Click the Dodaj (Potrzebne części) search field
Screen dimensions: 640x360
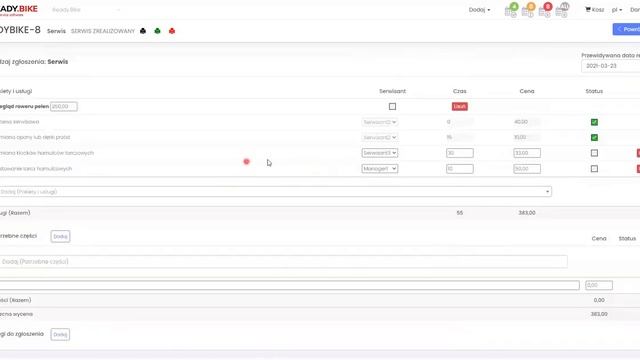283,262
